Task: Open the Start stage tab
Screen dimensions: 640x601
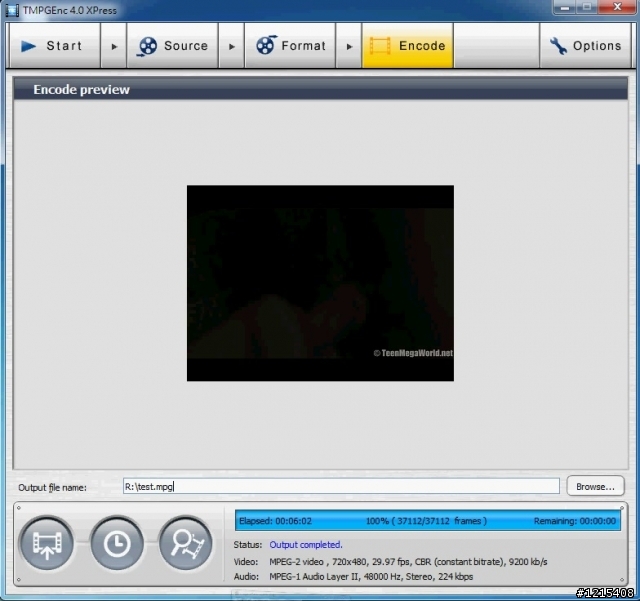Action: pos(55,46)
